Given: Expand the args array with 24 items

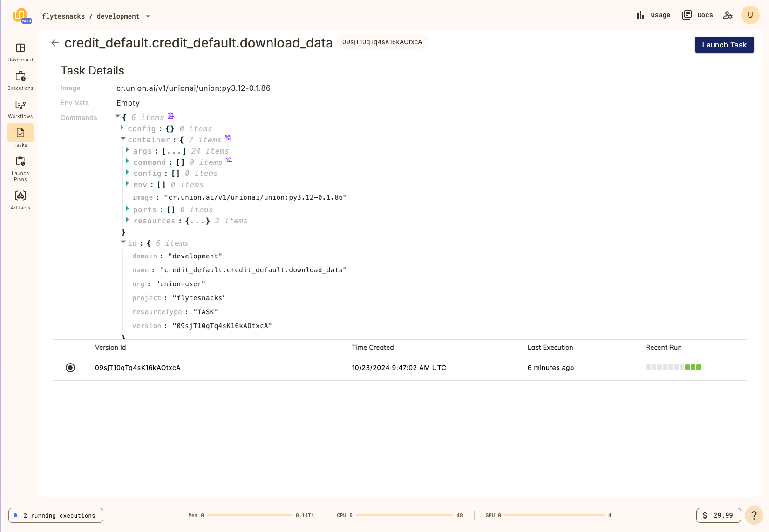Looking at the screenshot, I should [128, 150].
